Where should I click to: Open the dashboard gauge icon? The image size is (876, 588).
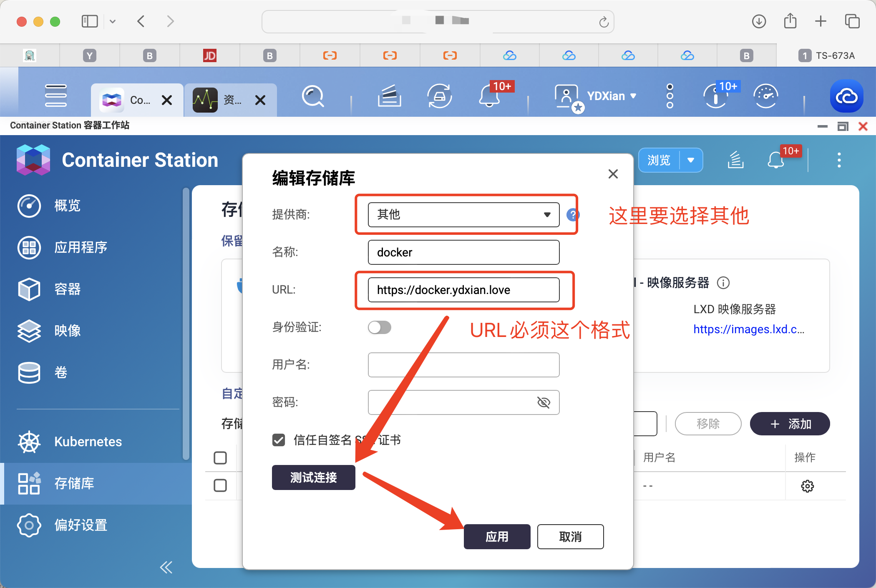[766, 96]
